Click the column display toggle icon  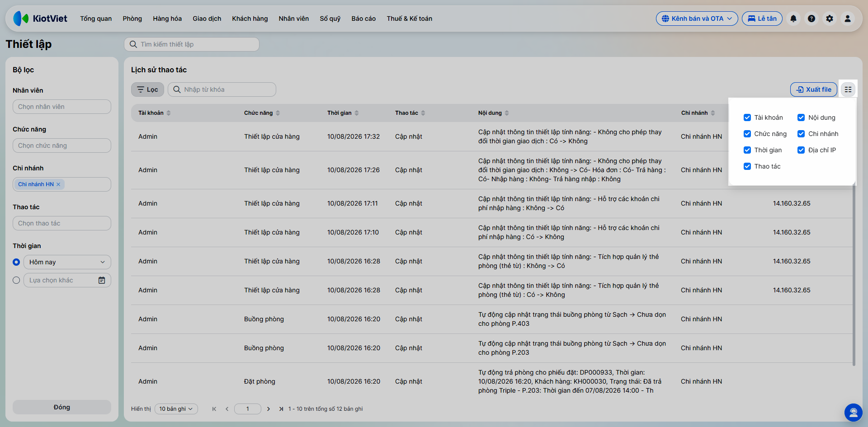(x=848, y=89)
